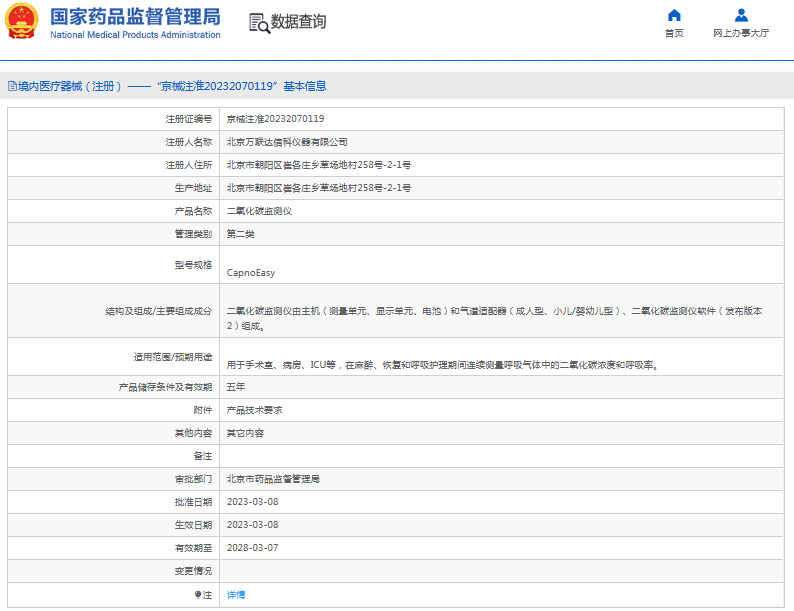The height and width of the screenshot is (611, 794).
Task: Click the 结构及组成/主要组成成分 label
Action: pyautogui.click(x=158, y=311)
